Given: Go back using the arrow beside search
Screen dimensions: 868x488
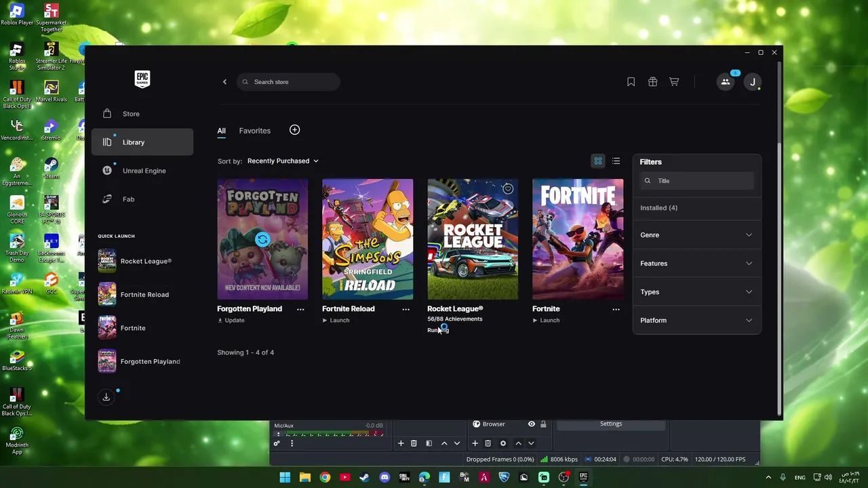Looking at the screenshot, I should 224,82.
